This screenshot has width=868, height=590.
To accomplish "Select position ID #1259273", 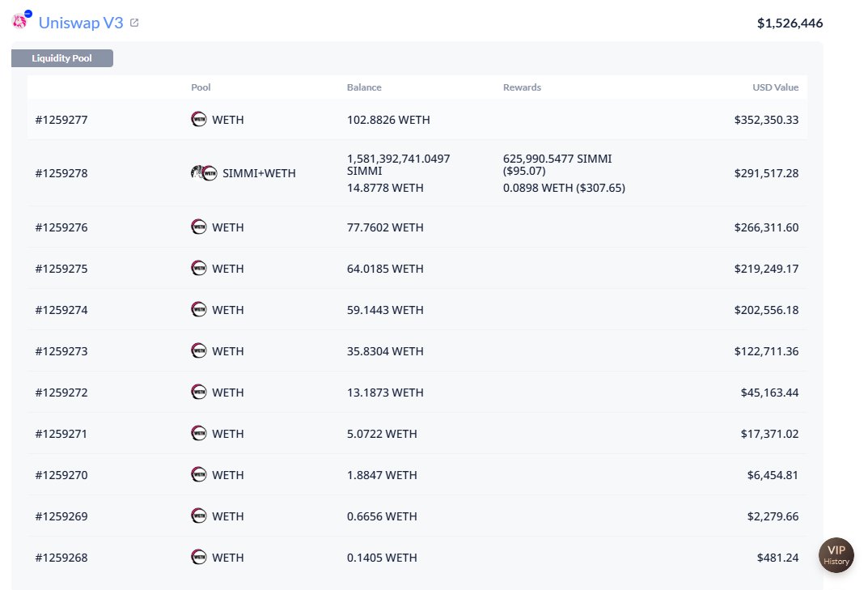I will [x=61, y=351].
